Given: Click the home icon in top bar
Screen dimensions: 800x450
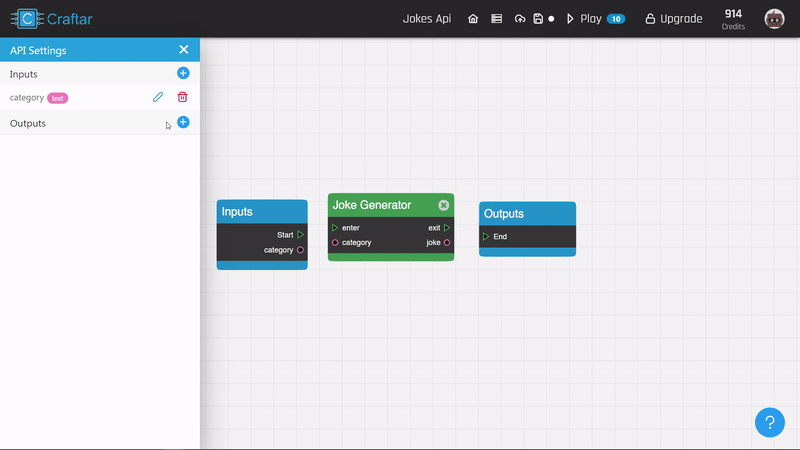Looking at the screenshot, I should [x=473, y=19].
